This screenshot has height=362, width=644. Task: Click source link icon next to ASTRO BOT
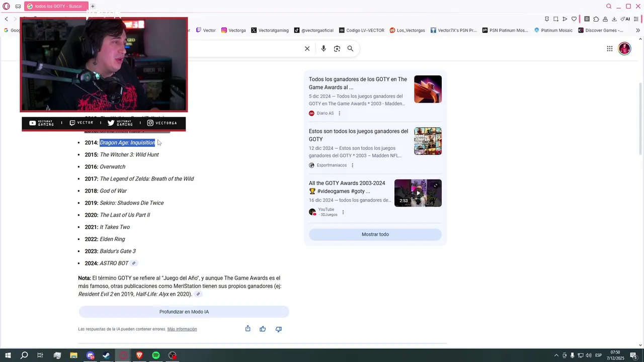[134, 263]
